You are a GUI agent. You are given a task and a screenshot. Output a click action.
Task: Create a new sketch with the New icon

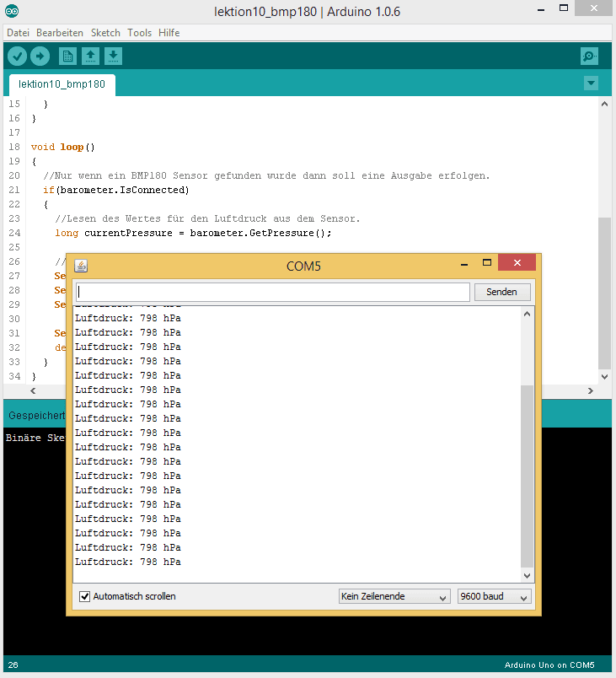pyautogui.click(x=67, y=56)
